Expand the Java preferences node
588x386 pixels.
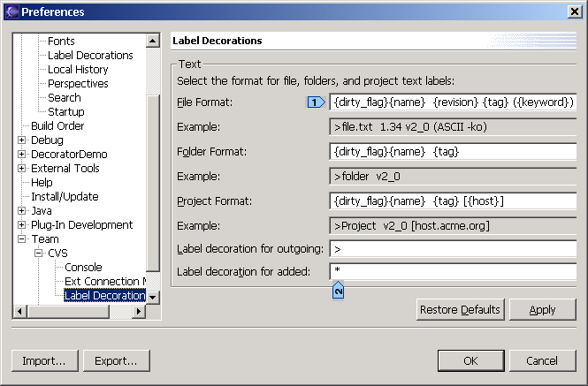[22, 210]
